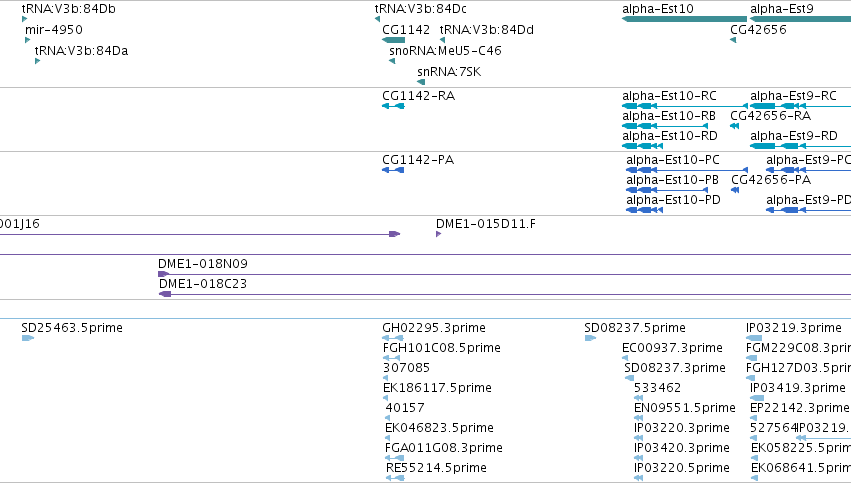The image size is (851, 483).
Task: Click the thick teal bar under CG1142
Action: [x=393, y=40]
